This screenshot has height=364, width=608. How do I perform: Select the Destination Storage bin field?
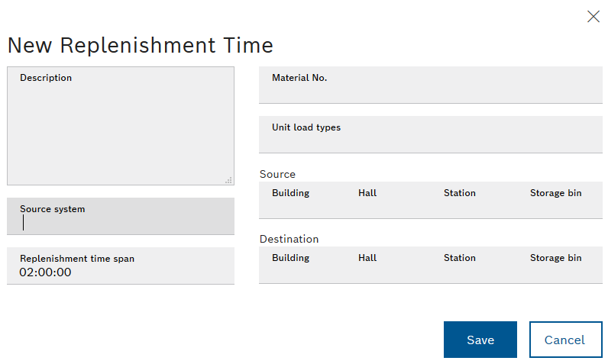560,265
